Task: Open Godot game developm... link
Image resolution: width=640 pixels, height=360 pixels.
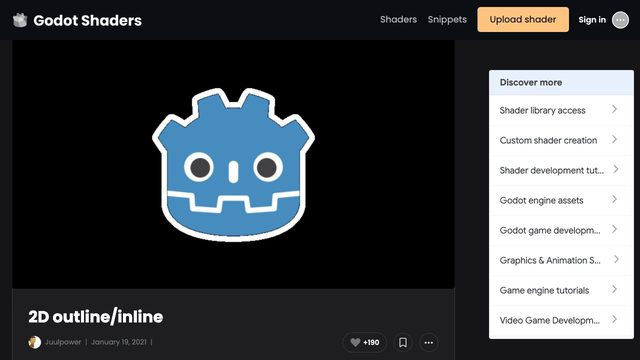Action: tap(550, 230)
